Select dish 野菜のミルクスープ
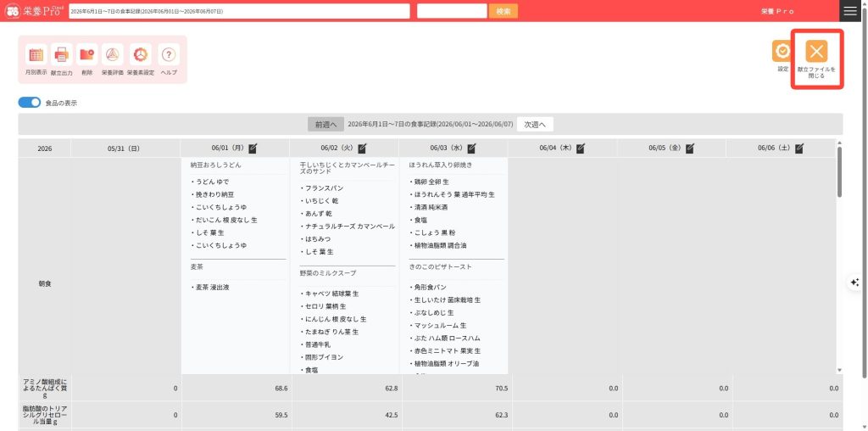Screen dimensions: 868x431 pos(328,273)
